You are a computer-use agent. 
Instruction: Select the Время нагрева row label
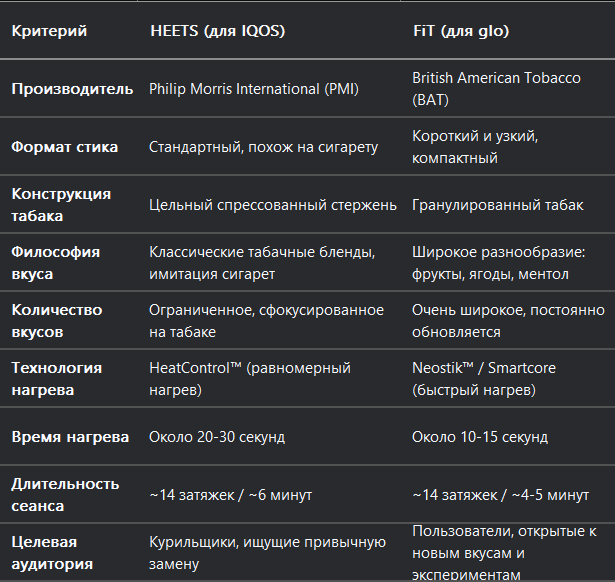[x=70, y=436]
